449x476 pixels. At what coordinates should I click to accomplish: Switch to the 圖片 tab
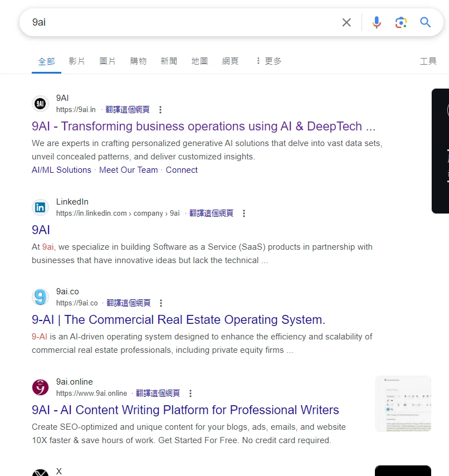coord(108,61)
